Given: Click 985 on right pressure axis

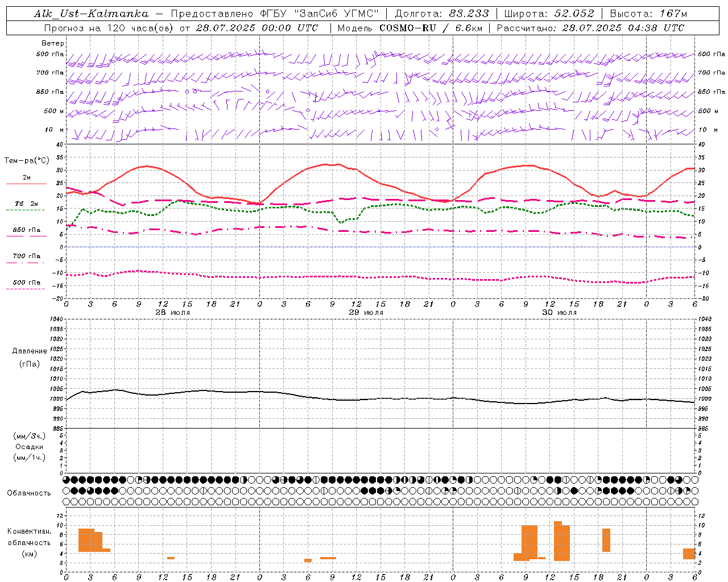Looking at the screenshot, I should click(x=703, y=429).
